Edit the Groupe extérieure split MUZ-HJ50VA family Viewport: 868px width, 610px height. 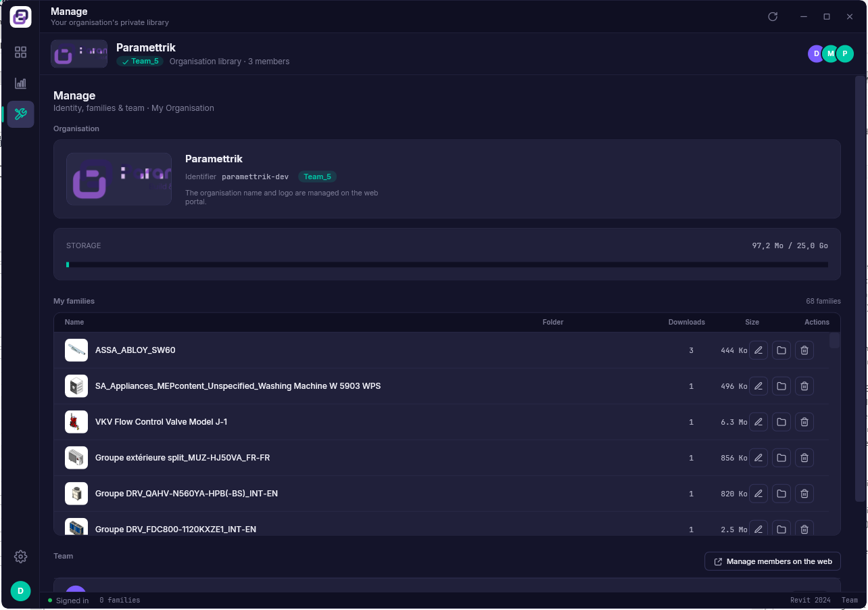(758, 458)
